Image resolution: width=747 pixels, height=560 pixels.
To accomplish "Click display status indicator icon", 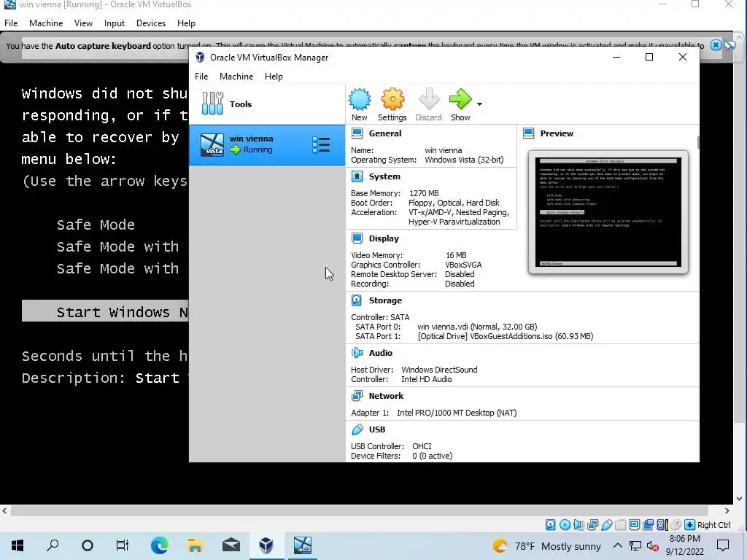I will tap(634, 525).
